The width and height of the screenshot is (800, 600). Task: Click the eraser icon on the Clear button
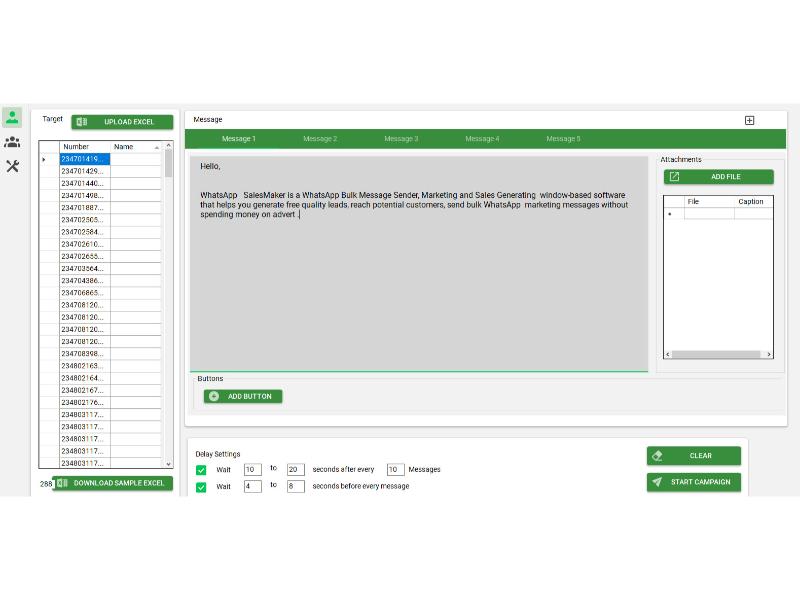coord(659,455)
